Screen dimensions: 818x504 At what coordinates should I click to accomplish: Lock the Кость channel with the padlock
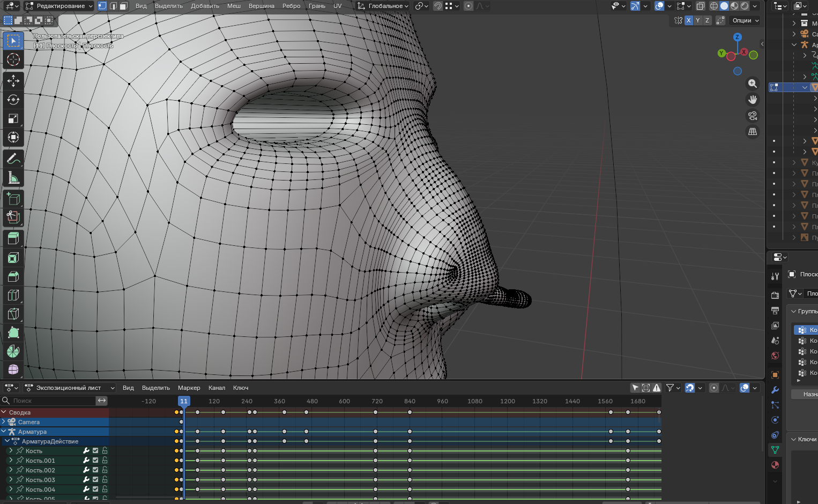(x=105, y=451)
